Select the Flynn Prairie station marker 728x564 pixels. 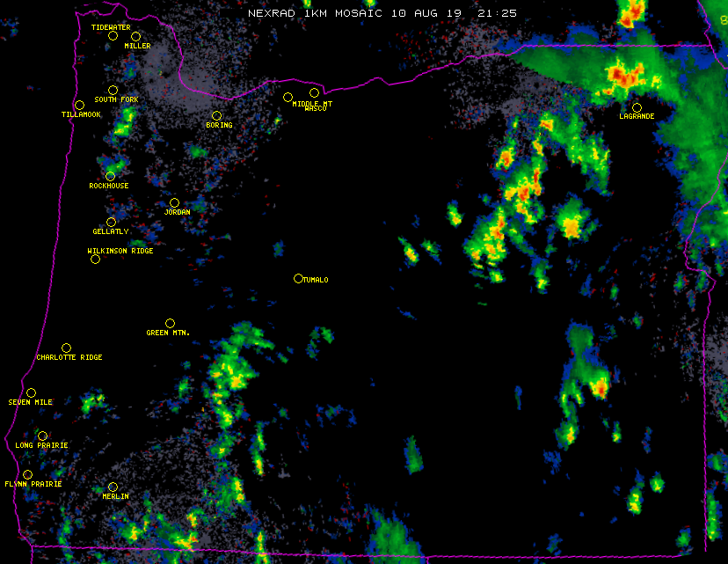coord(27,475)
